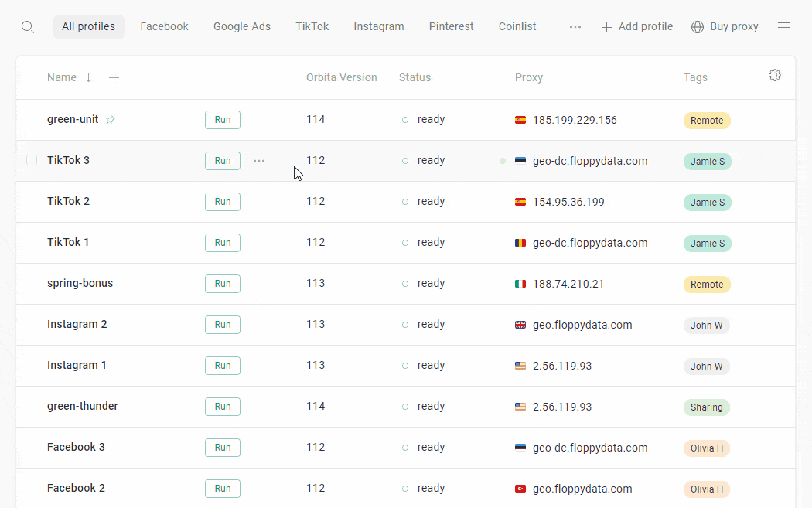Viewport: 812px width, 508px height.
Task: Run the Facebook 3 profile
Action: click(x=223, y=448)
